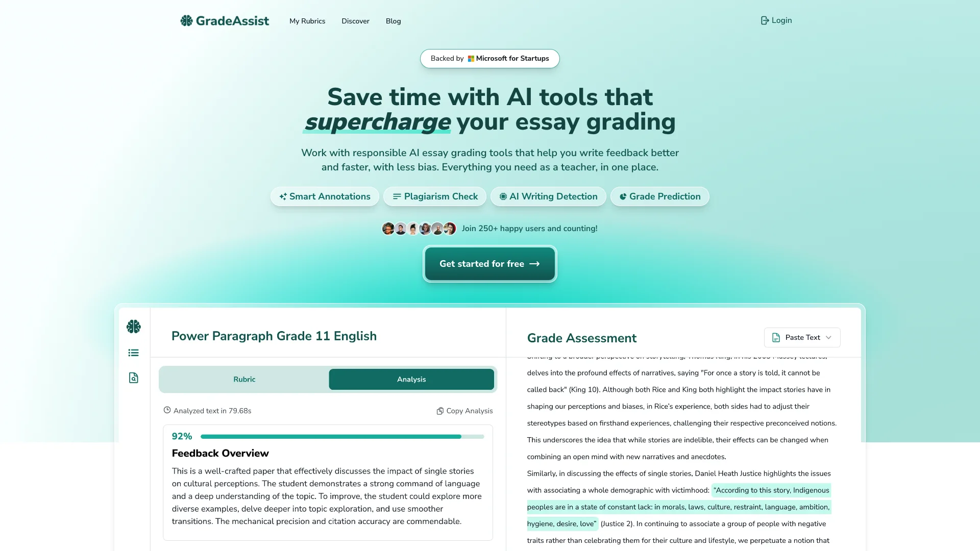This screenshot has width=980, height=551.
Task: Click the Discover menu item
Action: [355, 21]
